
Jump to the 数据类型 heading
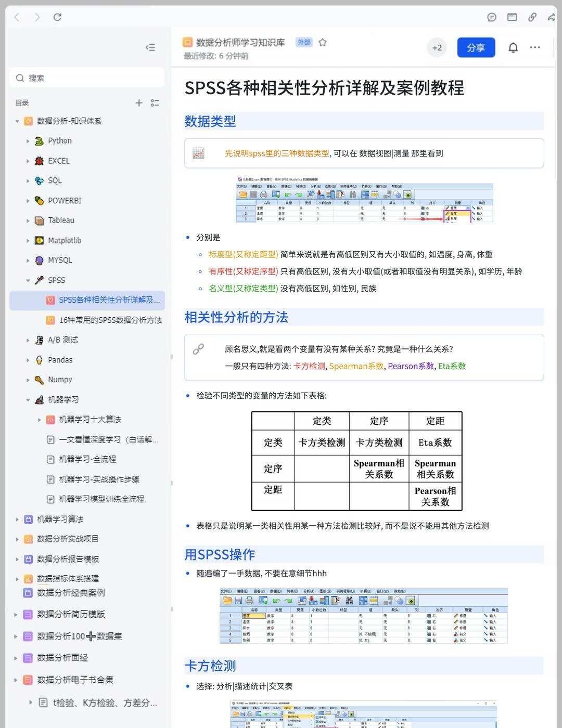(x=210, y=121)
